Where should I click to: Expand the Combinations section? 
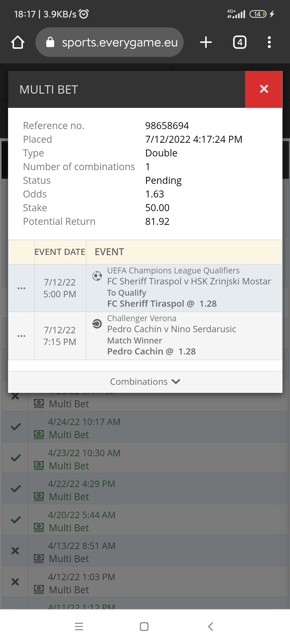pos(145,382)
